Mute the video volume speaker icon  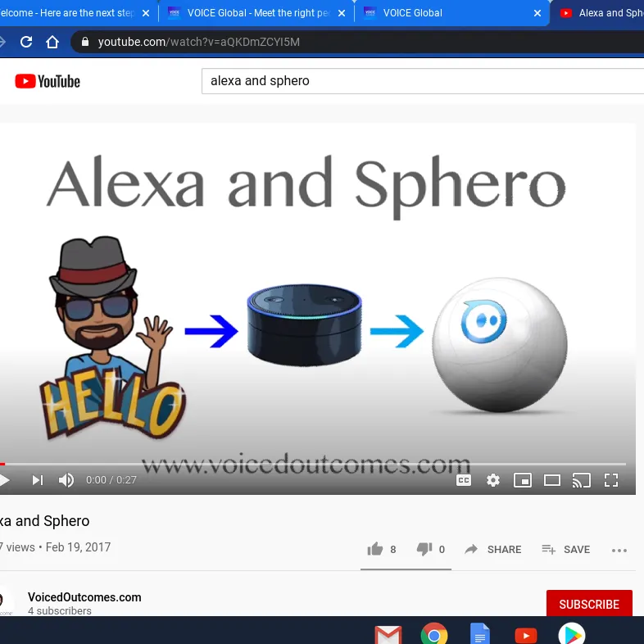coord(66,480)
